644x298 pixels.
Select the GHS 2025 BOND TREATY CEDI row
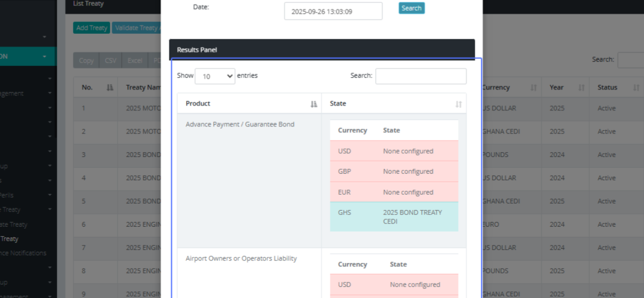[394, 217]
